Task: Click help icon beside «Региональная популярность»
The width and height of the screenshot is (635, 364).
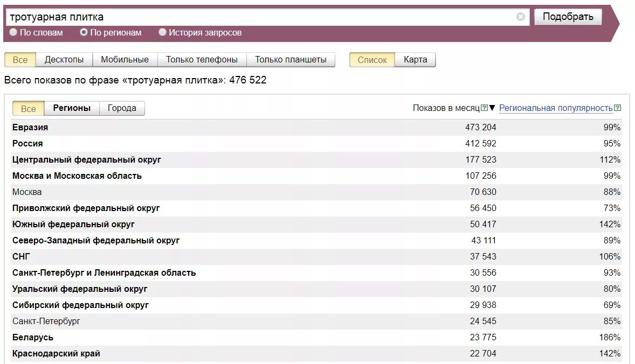Action: (x=616, y=108)
